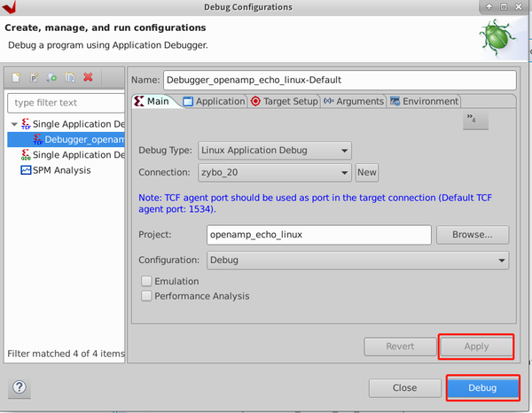Collapse the Single Application Debug tree node
The image size is (532, 413).
tap(14, 124)
